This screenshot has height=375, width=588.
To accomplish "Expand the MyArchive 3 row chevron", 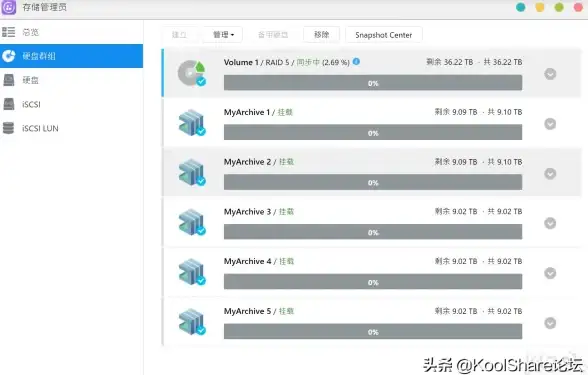I will (x=550, y=223).
